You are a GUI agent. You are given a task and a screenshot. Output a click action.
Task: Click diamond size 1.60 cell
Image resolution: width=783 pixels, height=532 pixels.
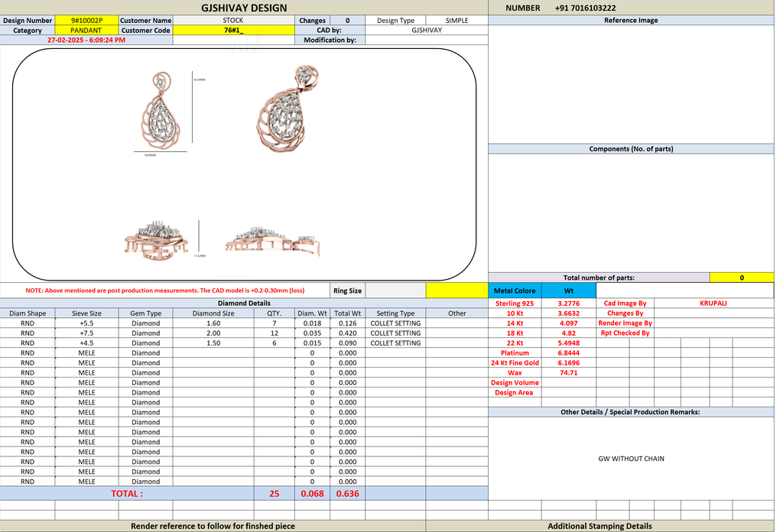(213, 323)
